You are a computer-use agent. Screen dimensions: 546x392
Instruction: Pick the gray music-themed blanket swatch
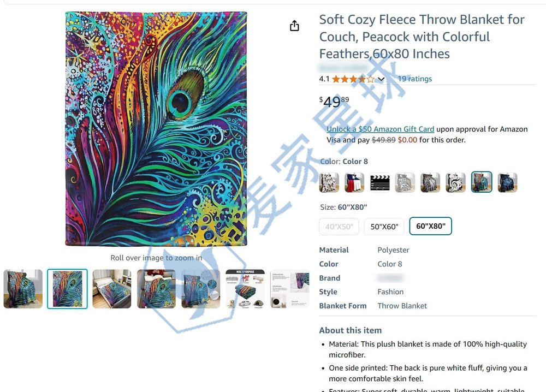405,182
